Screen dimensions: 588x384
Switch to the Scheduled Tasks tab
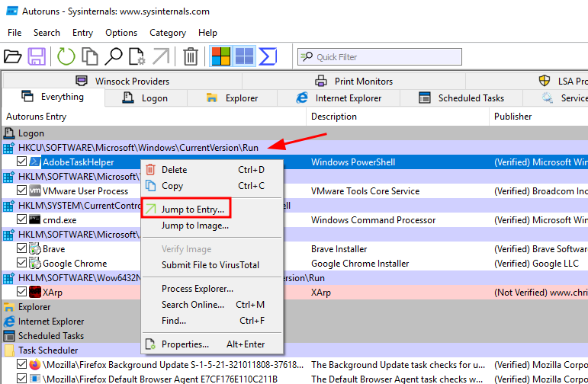461,98
